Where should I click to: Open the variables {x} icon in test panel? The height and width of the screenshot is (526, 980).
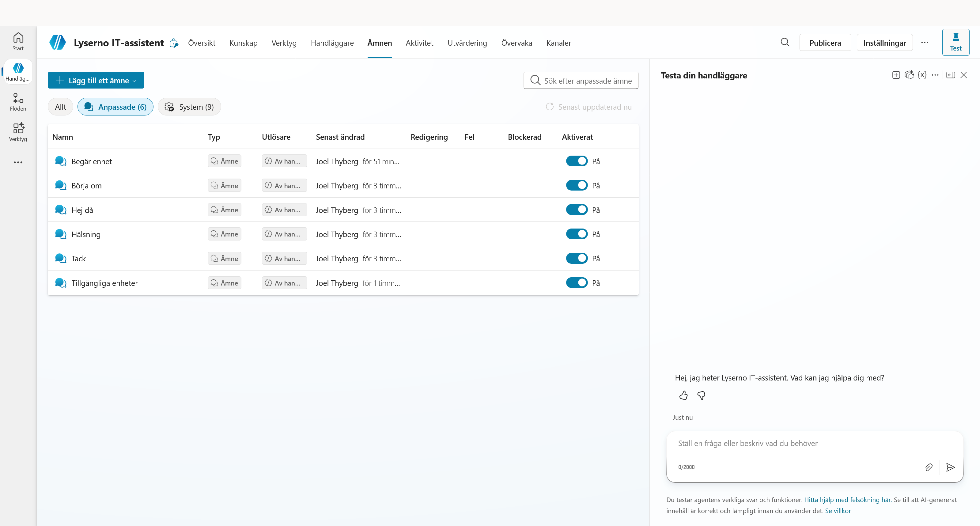pos(922,75)
